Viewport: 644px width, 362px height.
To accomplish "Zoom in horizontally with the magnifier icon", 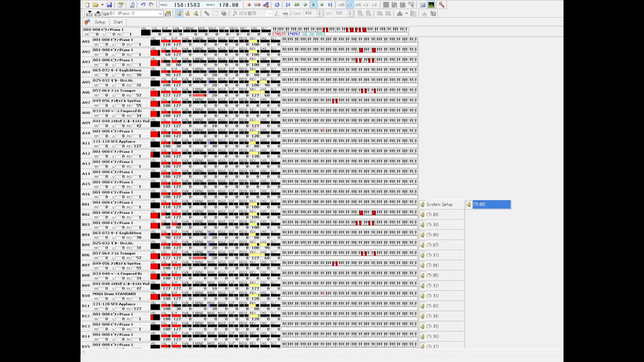I will [360, 13].
